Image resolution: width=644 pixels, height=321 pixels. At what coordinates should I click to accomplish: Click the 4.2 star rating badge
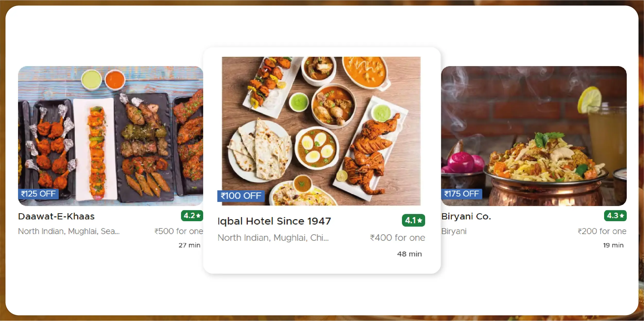pos(192,216)
